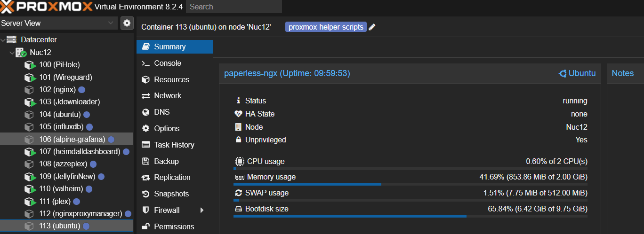This screenshot has height=234, width=644.
Task: Click the pencil icon to edit tags
Action: click(372, 27)
